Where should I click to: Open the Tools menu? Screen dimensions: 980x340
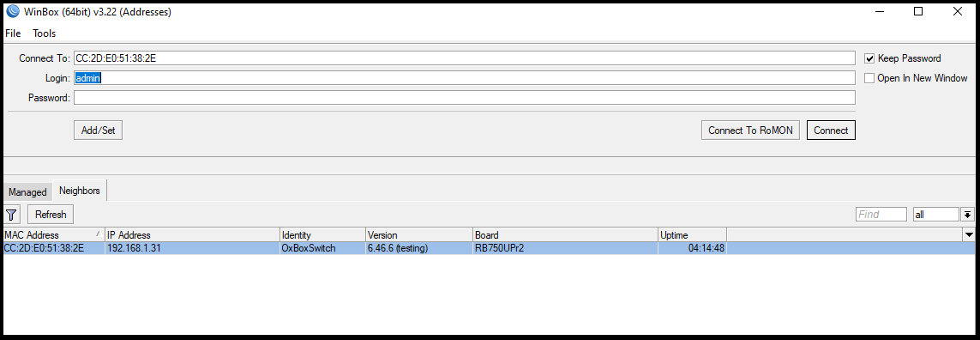pos(45,33)
